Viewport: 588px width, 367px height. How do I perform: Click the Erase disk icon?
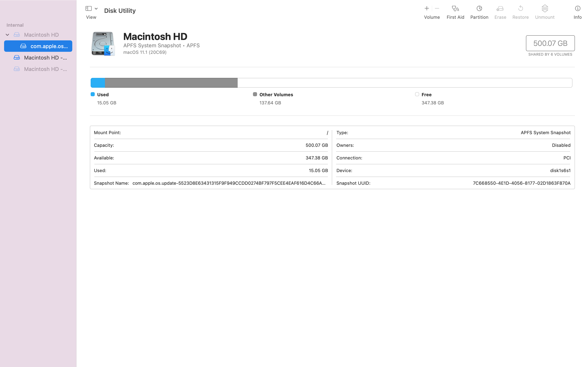500,9
